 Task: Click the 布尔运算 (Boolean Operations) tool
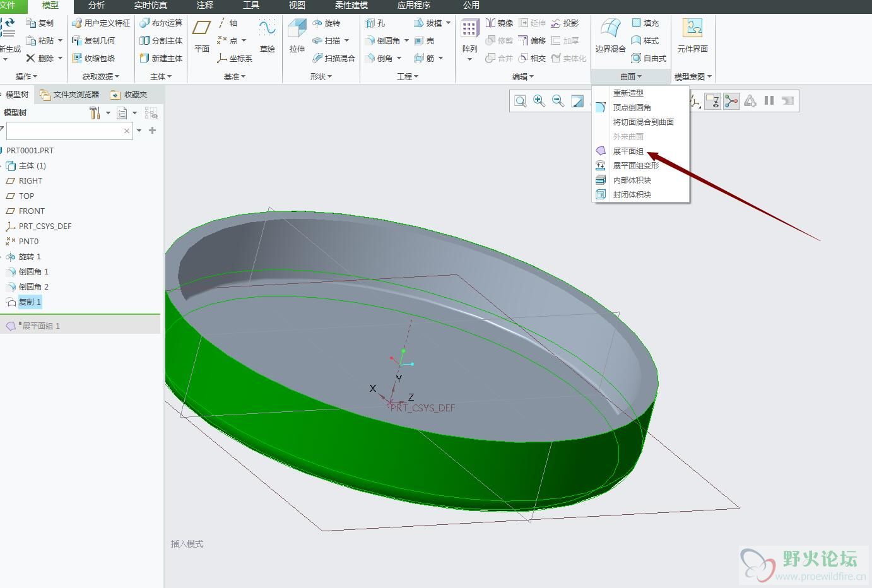[161, 23]
